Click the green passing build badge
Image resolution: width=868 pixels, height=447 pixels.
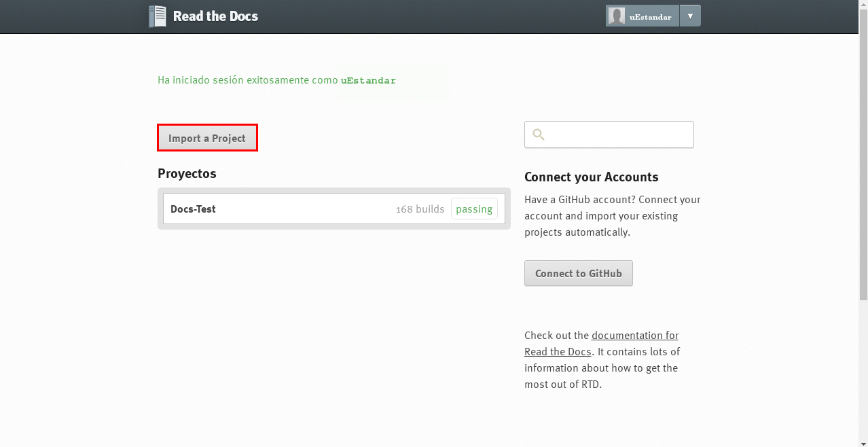474,209
